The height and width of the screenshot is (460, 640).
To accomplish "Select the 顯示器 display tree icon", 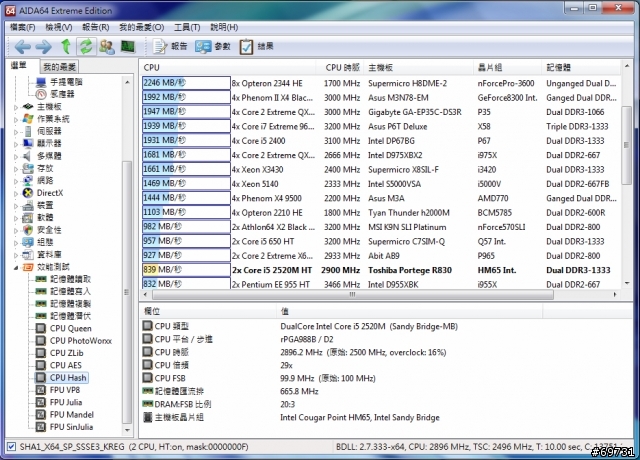I will pos(28,143).
